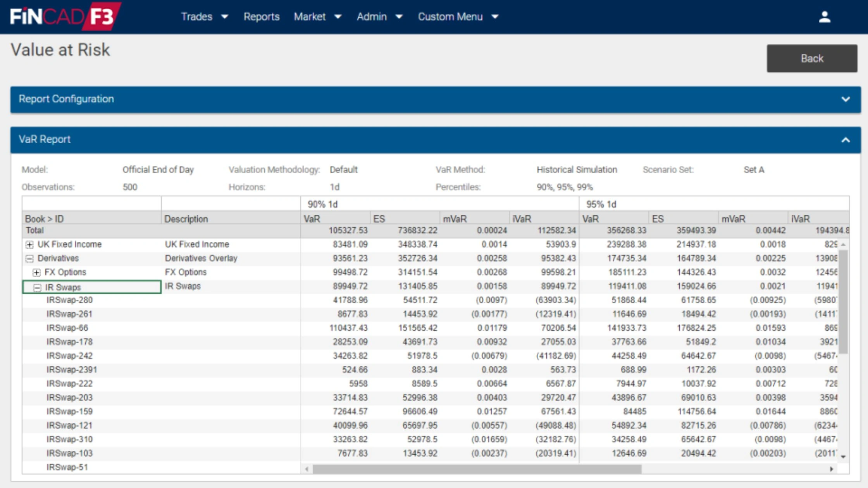Open the Trades dropdown menu
The image size is (868, 488).
click(x=204, y=17)
